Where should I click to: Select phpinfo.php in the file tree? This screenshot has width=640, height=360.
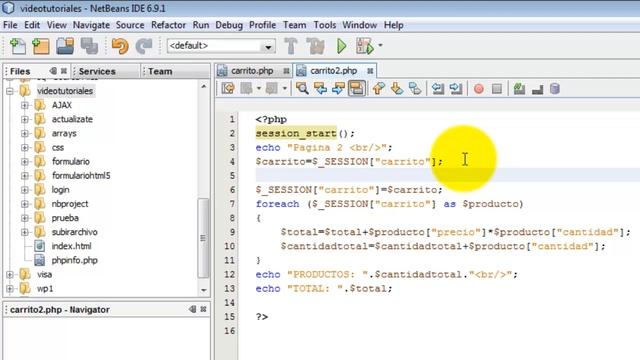(74, 260)
